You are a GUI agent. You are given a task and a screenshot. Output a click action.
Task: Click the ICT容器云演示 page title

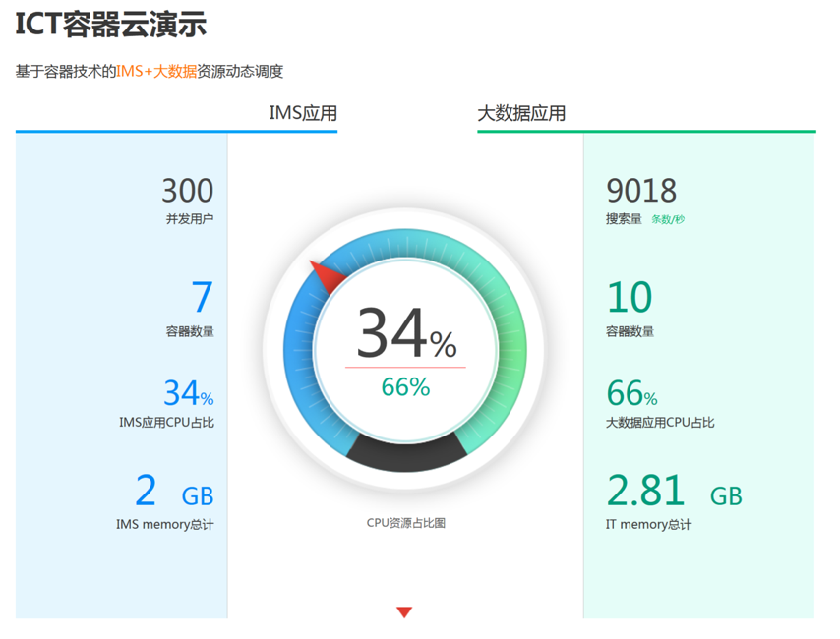[x=109, y=25]
